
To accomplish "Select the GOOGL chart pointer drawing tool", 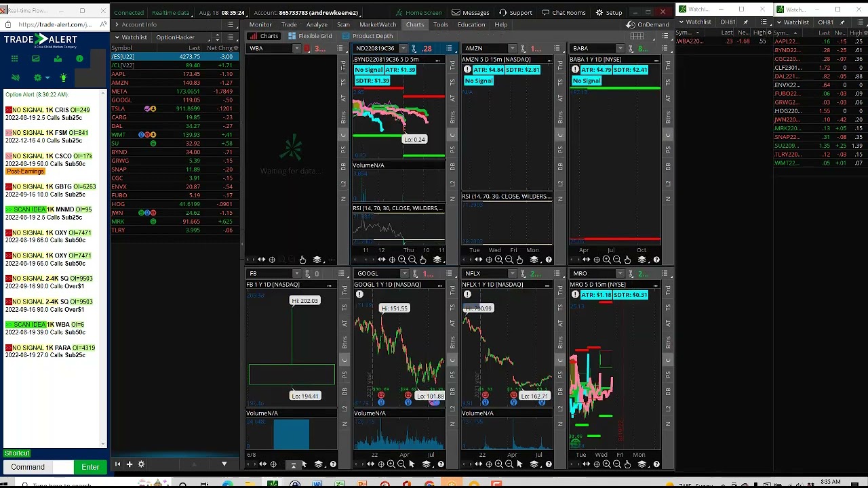I will tap(412, 464).
